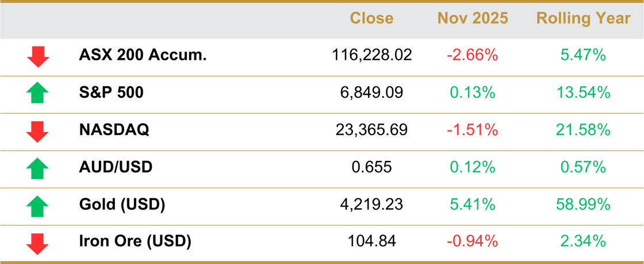Select the Rolling Year column header
The height and width of the screenshot is (264, 644).
point(583,18)
